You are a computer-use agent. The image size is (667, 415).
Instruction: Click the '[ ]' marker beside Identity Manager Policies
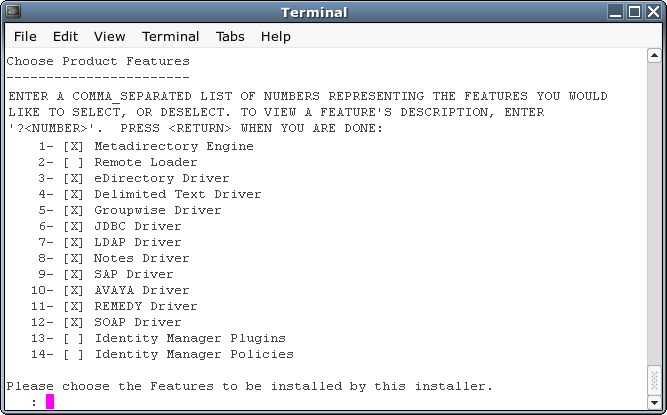73,354
